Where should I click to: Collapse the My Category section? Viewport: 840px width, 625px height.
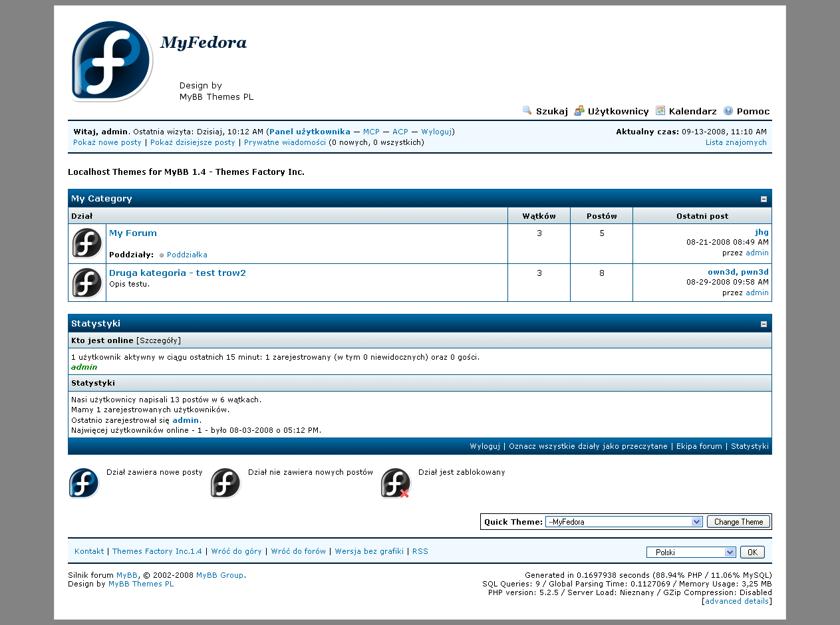[x=764, y=199]
